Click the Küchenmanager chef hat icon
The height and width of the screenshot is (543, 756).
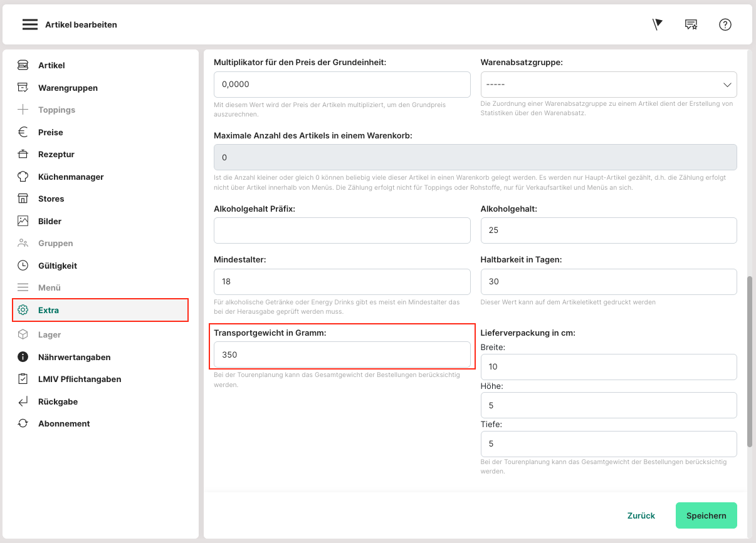(x=23, y=177)
